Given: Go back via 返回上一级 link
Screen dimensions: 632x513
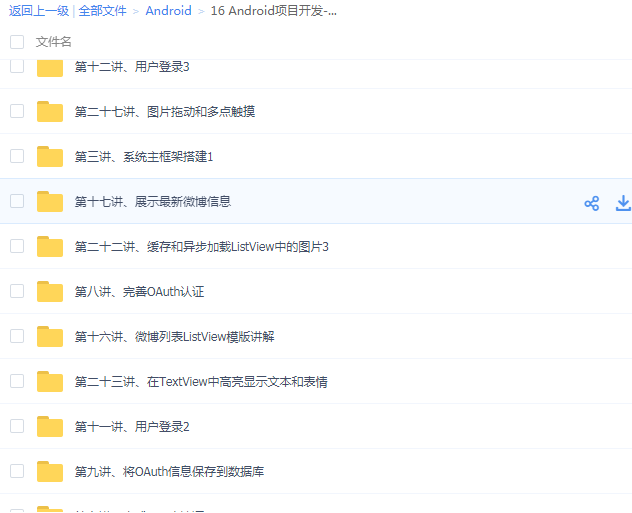Looking at the screenshot, I should tap(39, 11).
